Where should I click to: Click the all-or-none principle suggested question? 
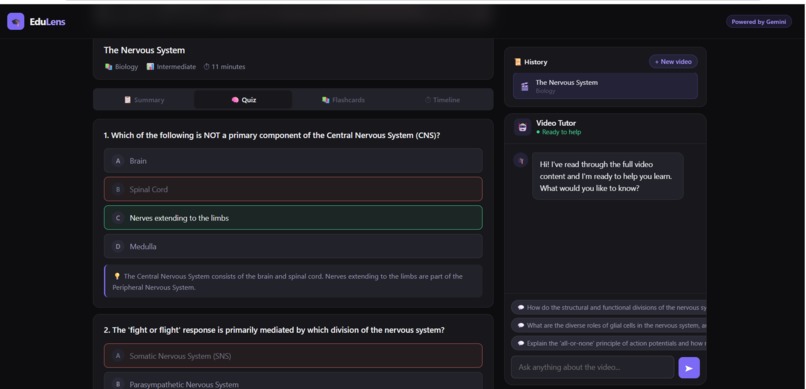coord(609,343)
